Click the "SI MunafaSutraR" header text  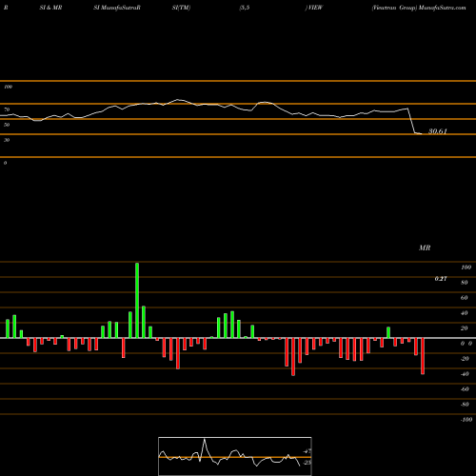pyautogui.click(x=117, y=8)
